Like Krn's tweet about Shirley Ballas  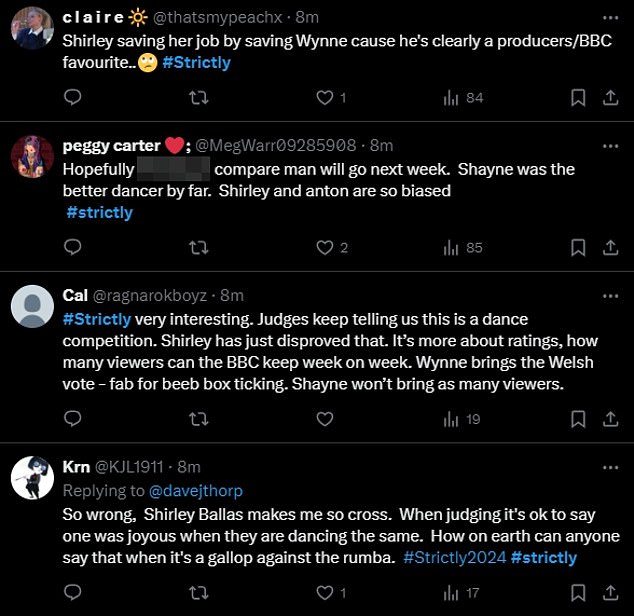(x=324, y=591)
